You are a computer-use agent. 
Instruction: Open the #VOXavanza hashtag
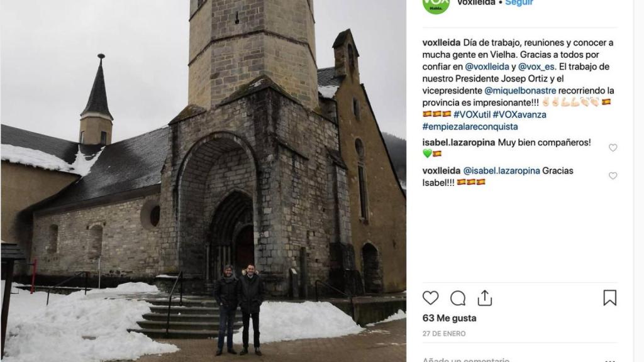(x=519, y=114)
